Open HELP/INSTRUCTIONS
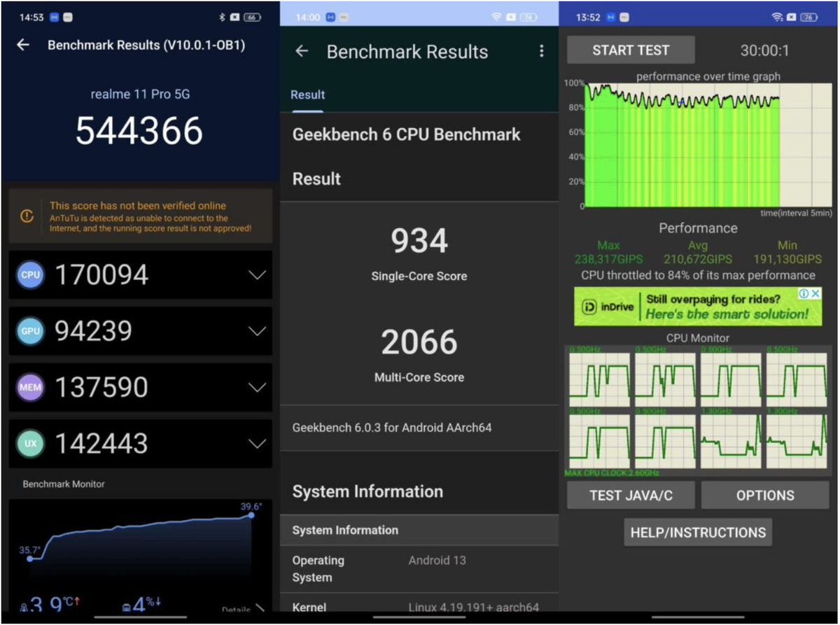This screenshot has width=840, height=625. pos(698,533)
